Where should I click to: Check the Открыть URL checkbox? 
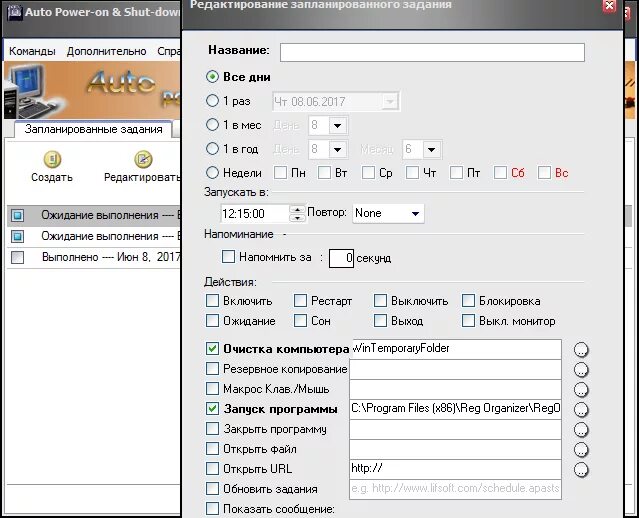click(212, 468)
